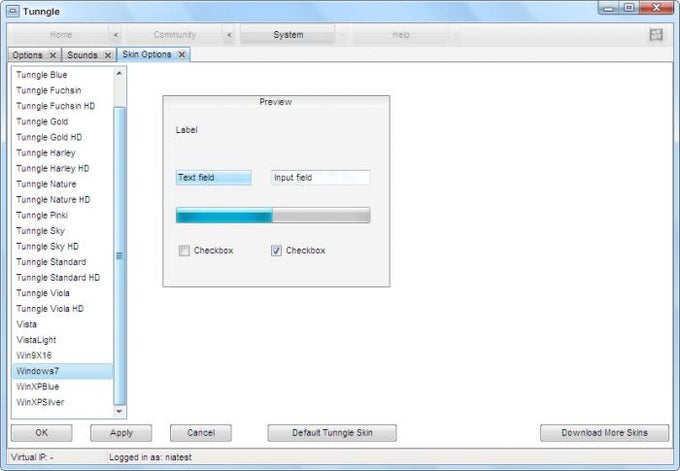The width and height of the screenshot is (680, 471).
Task: Click the Virtual IP status entry
Action: pyautogui.click(x=32, y=457)
